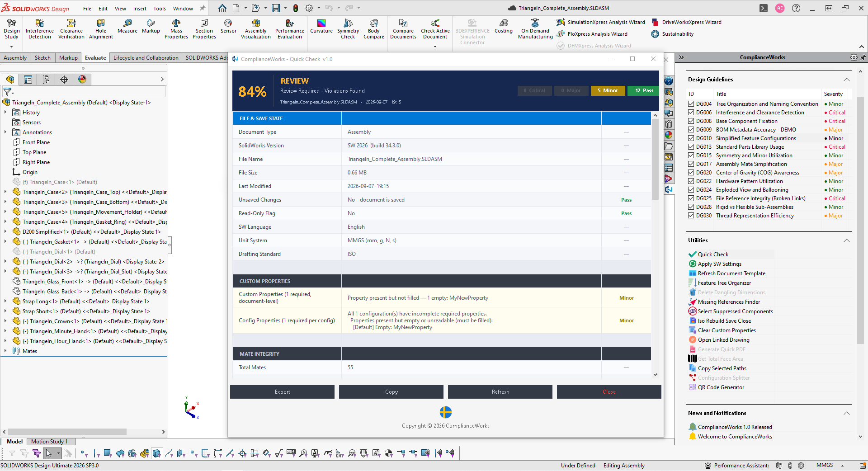
Task: Uncheck the DG008 Base Component Fixation checkbox
Action: click(x=691, y=121)
